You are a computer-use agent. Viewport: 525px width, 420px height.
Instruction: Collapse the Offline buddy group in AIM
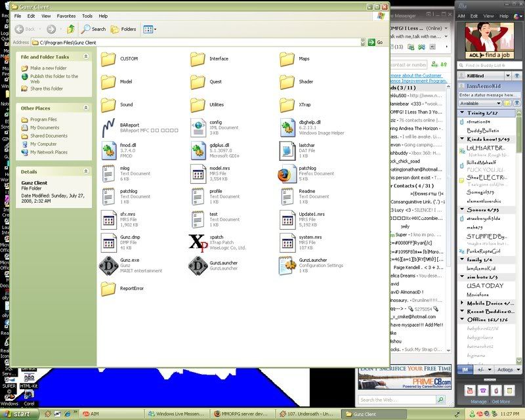[x=463, y=320]
